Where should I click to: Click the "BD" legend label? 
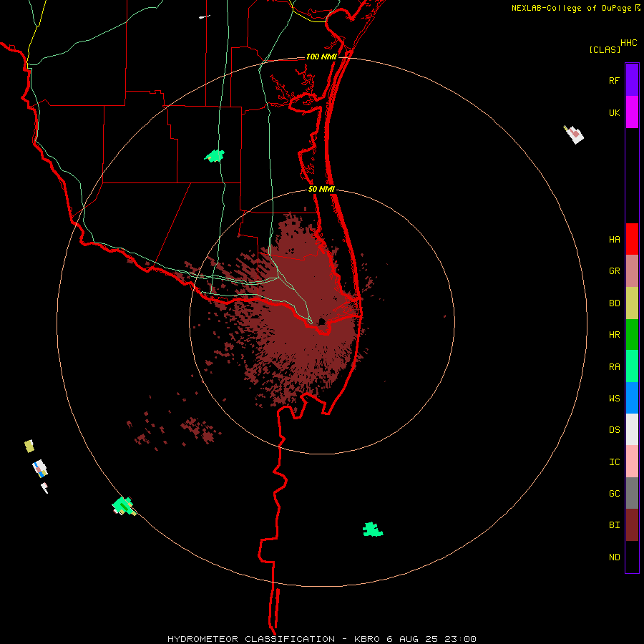614,303
